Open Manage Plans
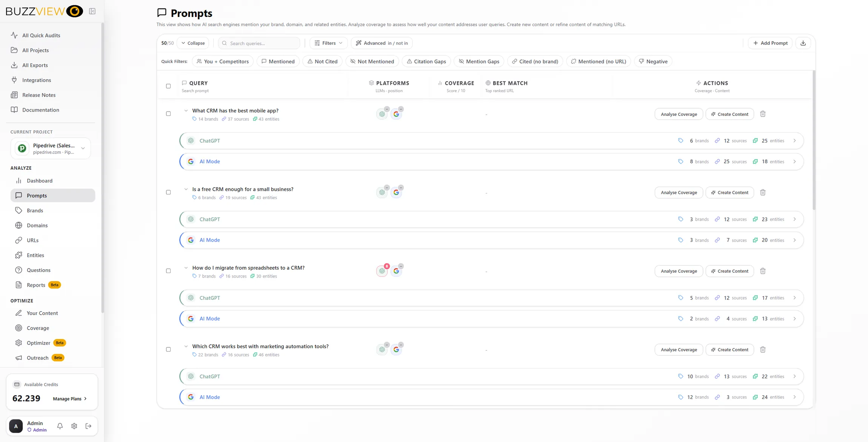The height and width of the screenshot is (442, 868). click(x=70, y=399)
